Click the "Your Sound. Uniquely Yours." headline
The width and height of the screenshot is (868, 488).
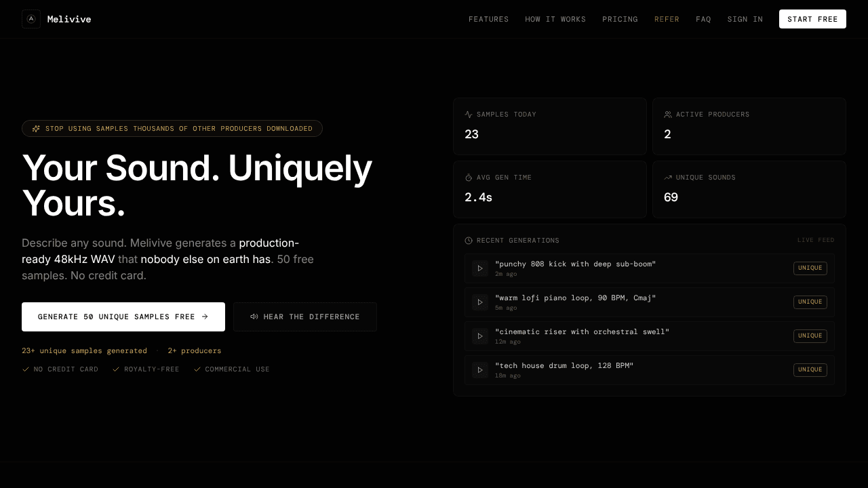tap(197, 186)
